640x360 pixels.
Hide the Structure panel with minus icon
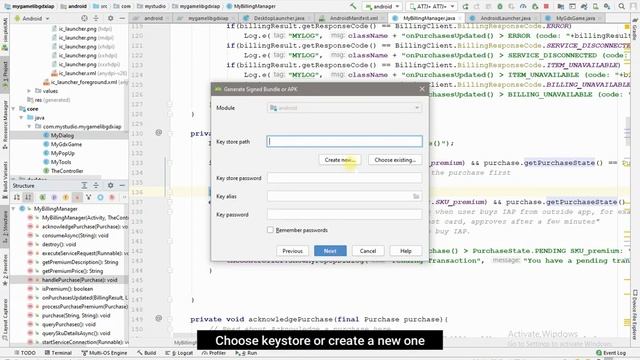tap(122, 185)
